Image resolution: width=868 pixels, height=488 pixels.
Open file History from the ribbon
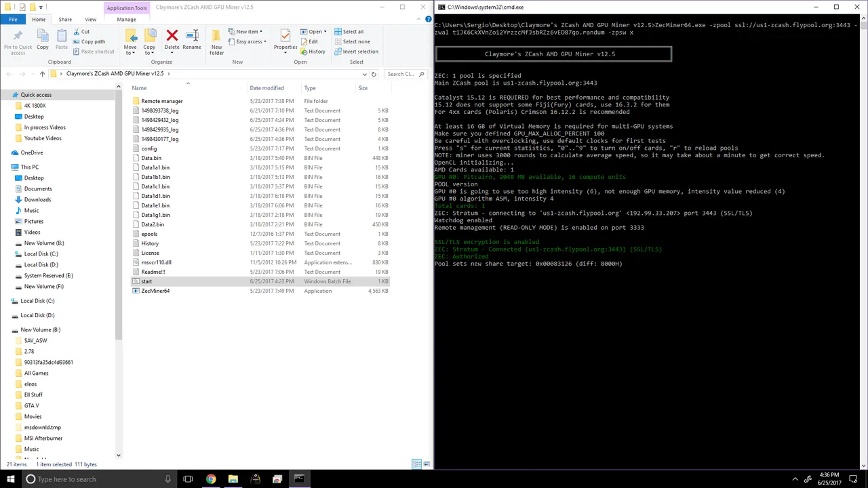coord(313,52)
